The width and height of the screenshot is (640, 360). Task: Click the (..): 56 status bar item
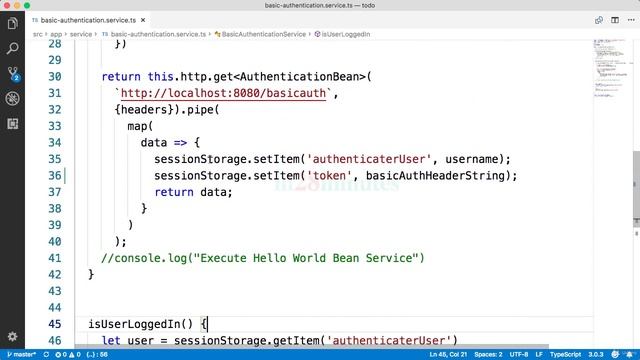(x=97, y=354)
